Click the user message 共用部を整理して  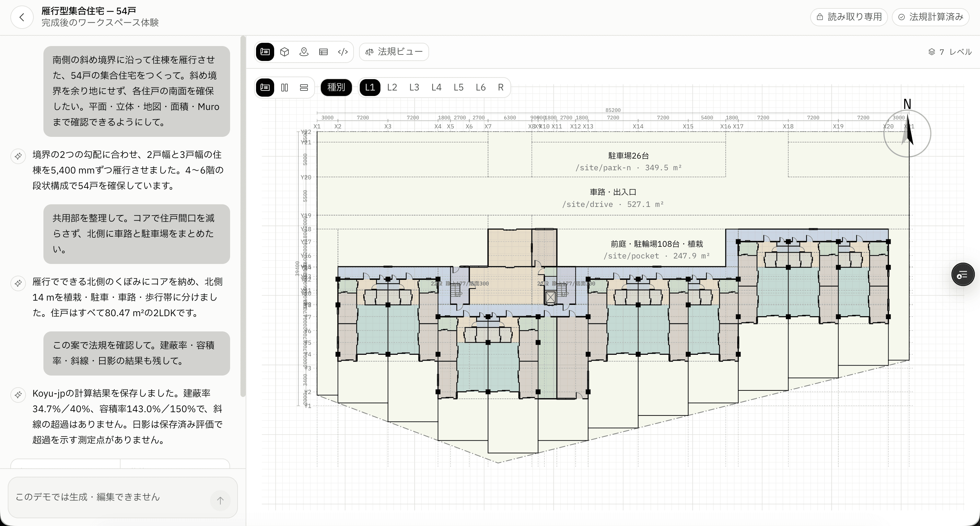[136, 234]
